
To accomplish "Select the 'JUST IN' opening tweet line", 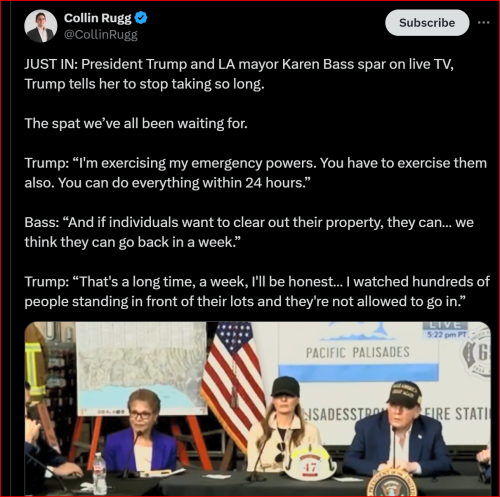I will click(239, 74).
